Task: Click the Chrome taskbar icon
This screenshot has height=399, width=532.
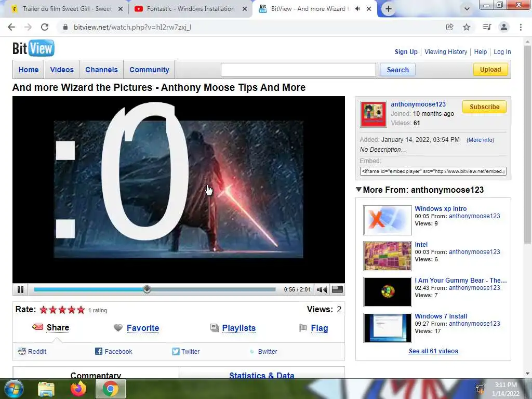Action: tap(111, 389)
